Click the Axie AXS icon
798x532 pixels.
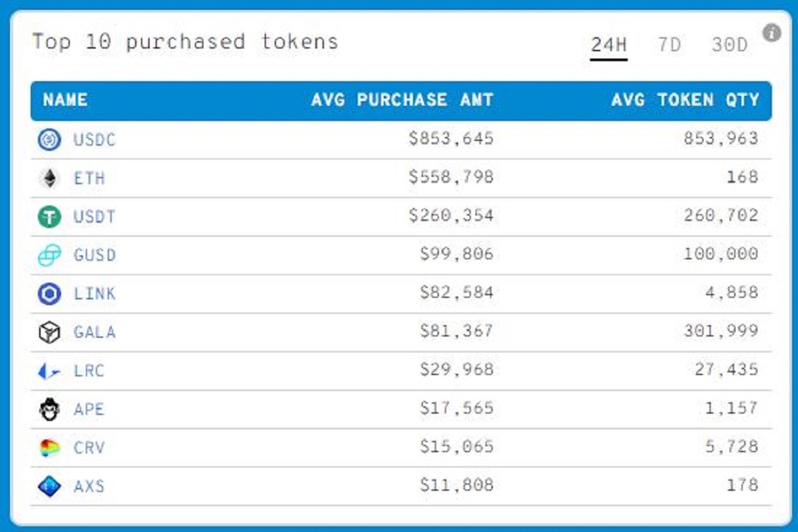pos(49,487)
